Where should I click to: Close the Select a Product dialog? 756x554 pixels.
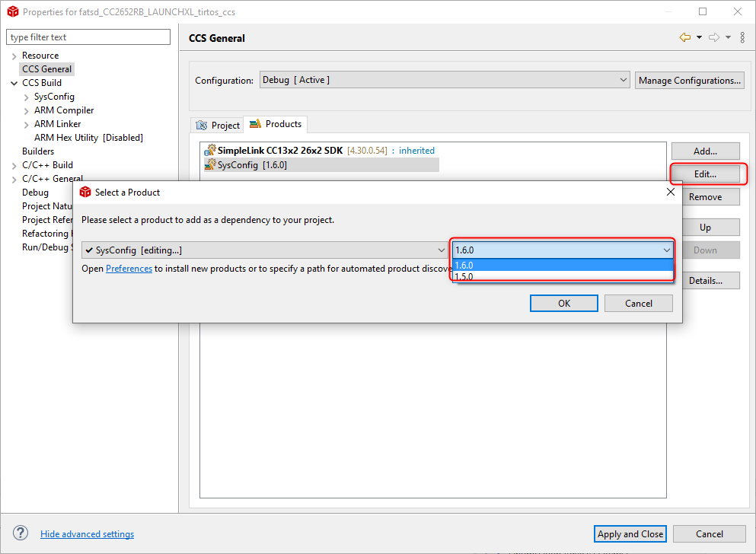click(x=670, y=193)
